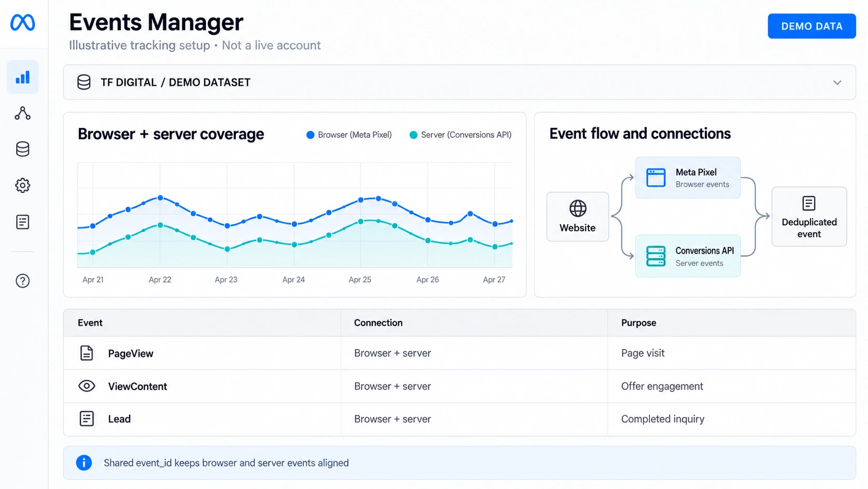Image resolution: width=868 pixels, height=489 pixels.
Task: Select the Lead event name
Action: (x=119, y=419)
